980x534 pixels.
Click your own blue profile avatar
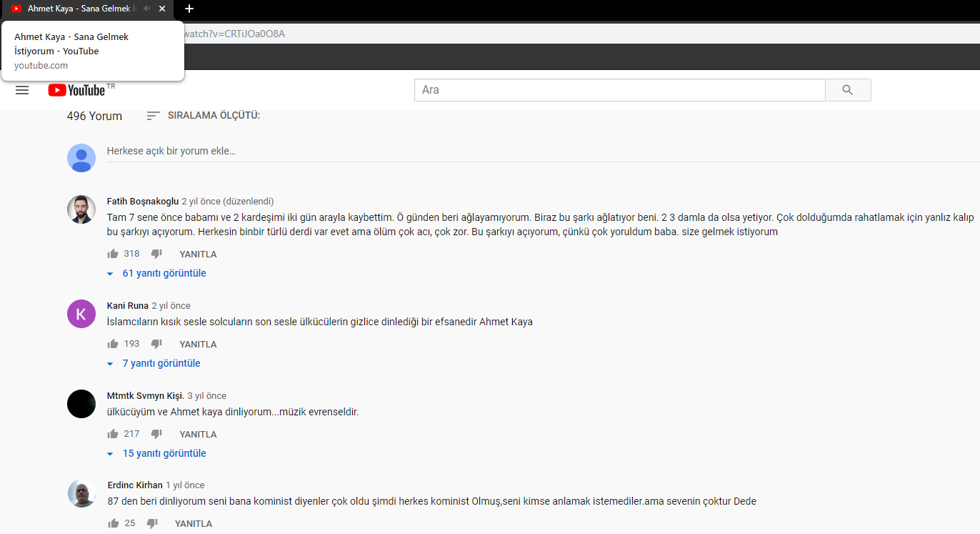click(81, 158)
